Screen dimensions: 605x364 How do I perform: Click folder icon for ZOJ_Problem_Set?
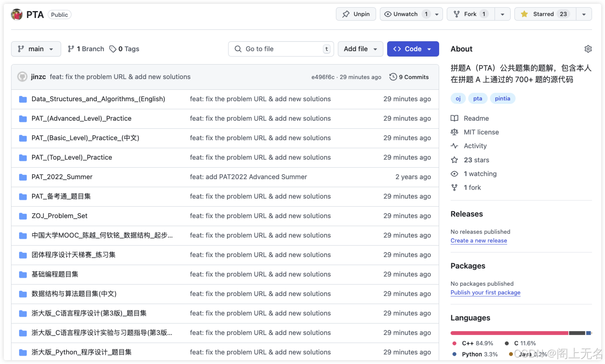coord(23,216)
